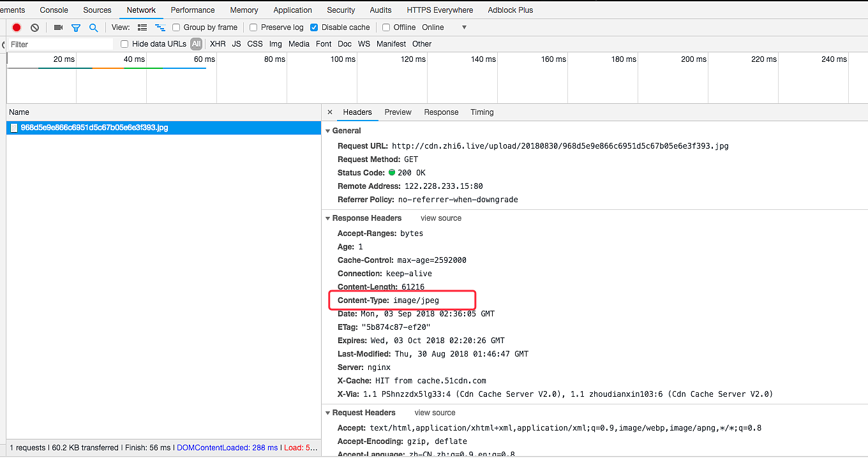The width and height of the screenshot is (868, 458).
Task: Click the capture screenshots camera icon
Action: [58, 27]
